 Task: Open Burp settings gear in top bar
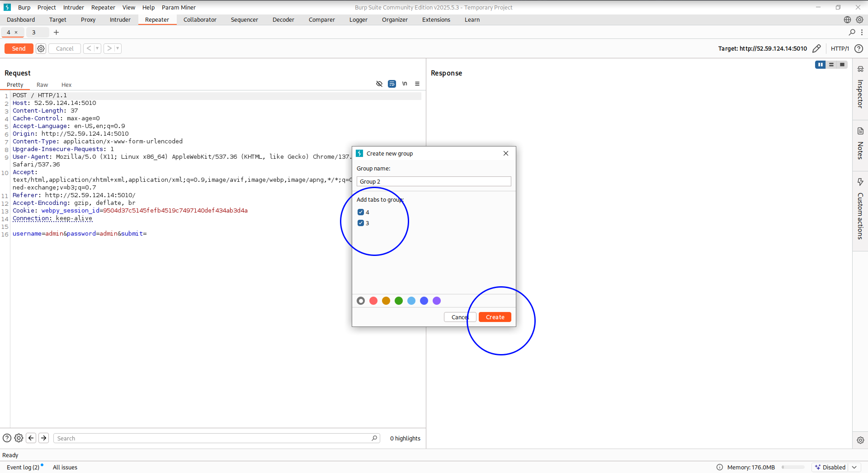coord(859,19)
